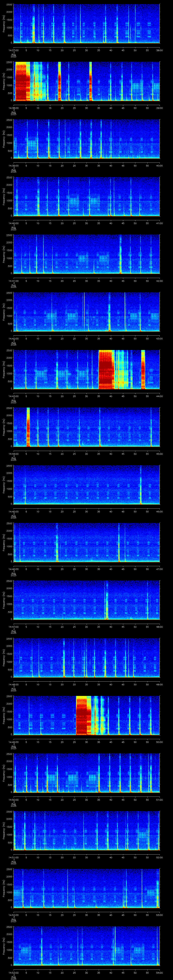
Task: Select the spectrogram panel beginning at 14:39:00
Action: [x=87, y=139]
